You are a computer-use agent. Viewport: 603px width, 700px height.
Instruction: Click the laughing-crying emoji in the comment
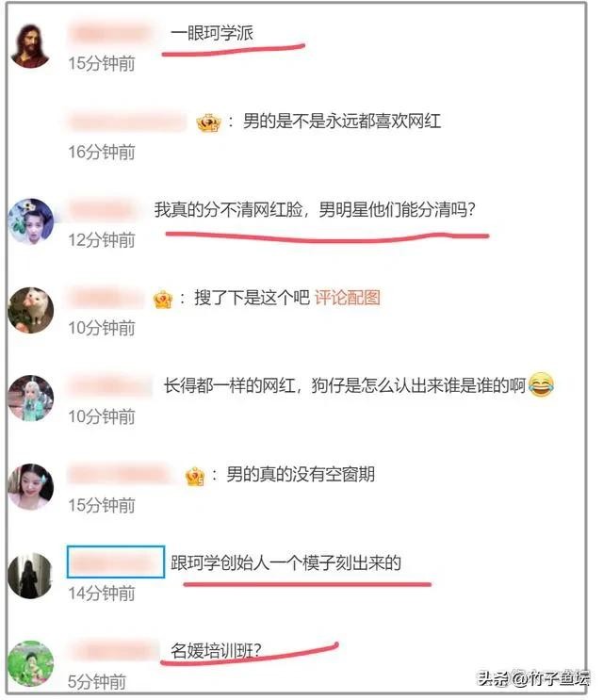pyautogui.click(x=541, y=384)
